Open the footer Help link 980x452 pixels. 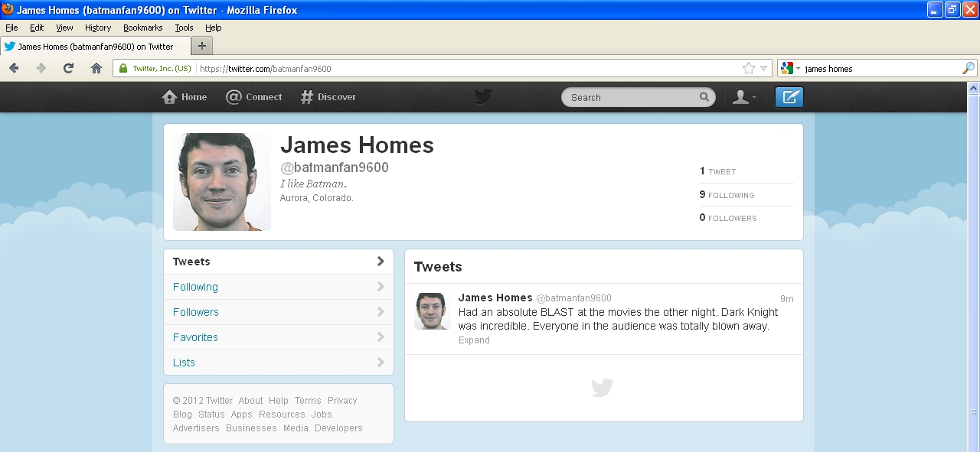(279, 401)
